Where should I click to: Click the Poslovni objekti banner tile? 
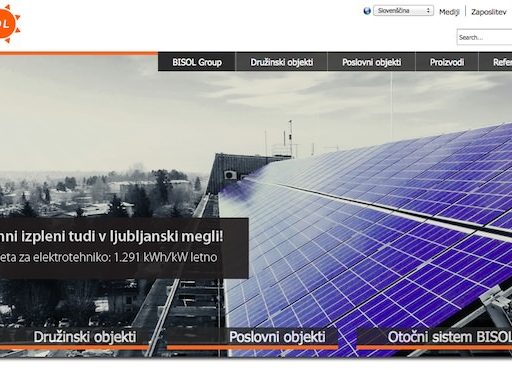click(x=253, y=338)
